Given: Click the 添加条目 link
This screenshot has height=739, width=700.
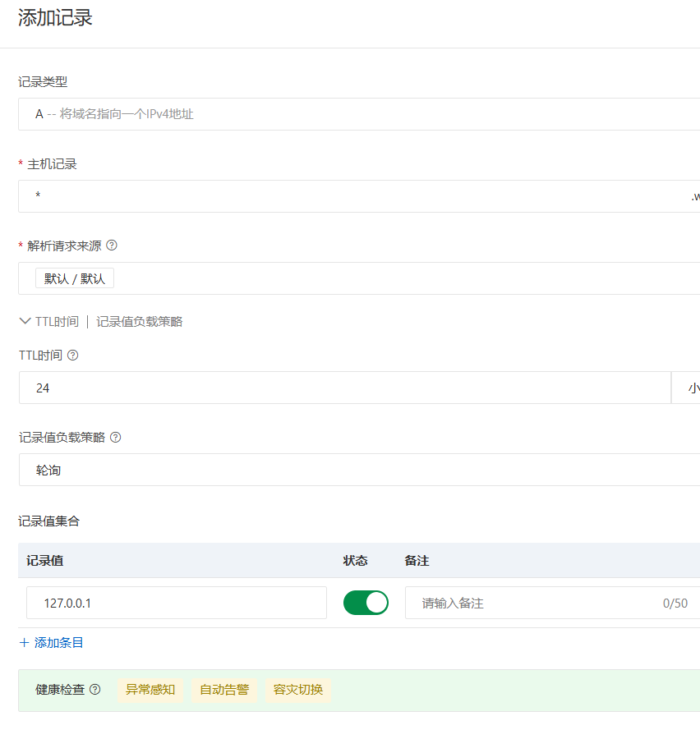Looking at the screenshot, I should pyautogui.click(x=52, y=643).
